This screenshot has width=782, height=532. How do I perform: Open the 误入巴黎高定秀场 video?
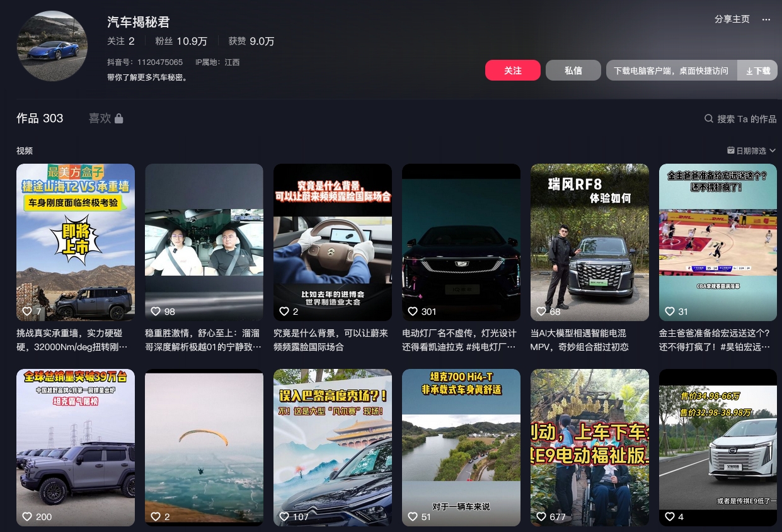click(x=333, y=448)
